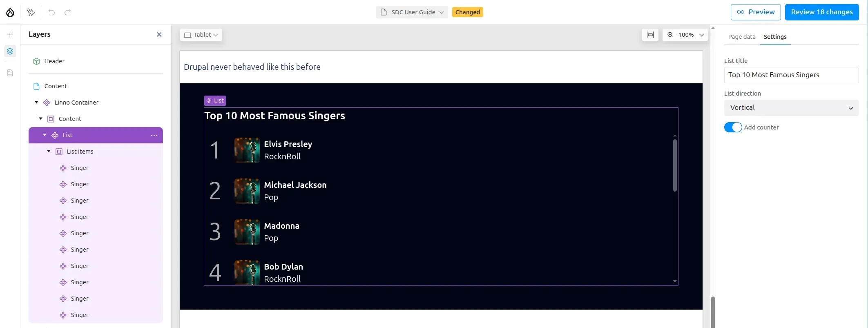Click the Redo arrow icon
868x328 pixels.
tap(67, 12)
